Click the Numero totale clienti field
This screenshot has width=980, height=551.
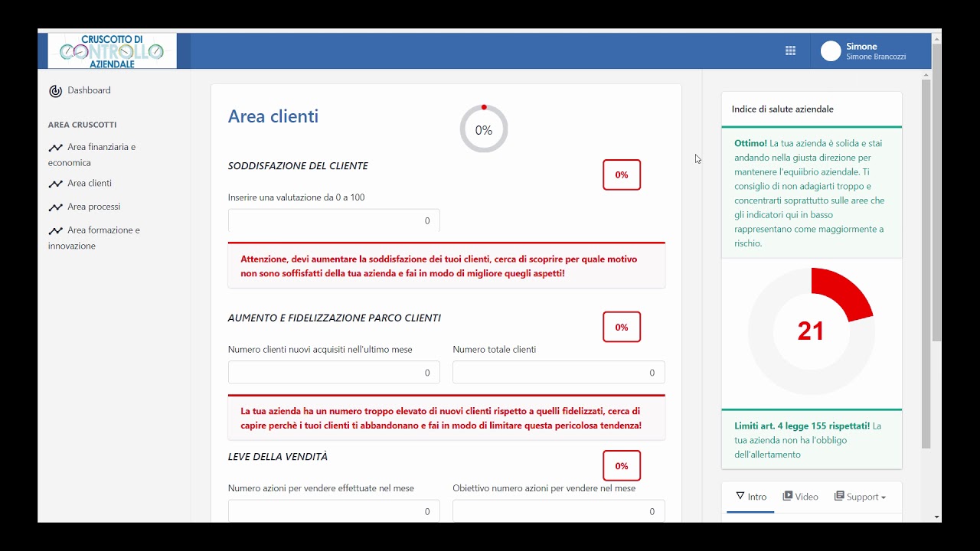point(558,373)
